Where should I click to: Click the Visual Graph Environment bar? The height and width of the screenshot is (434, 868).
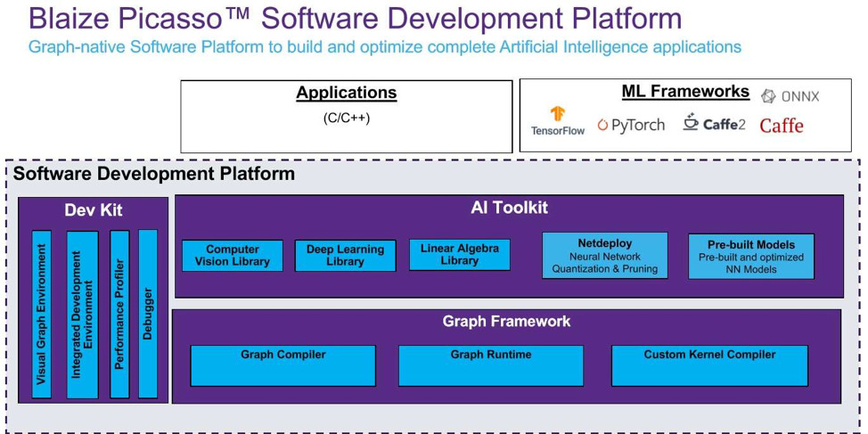tap(42, 314)
